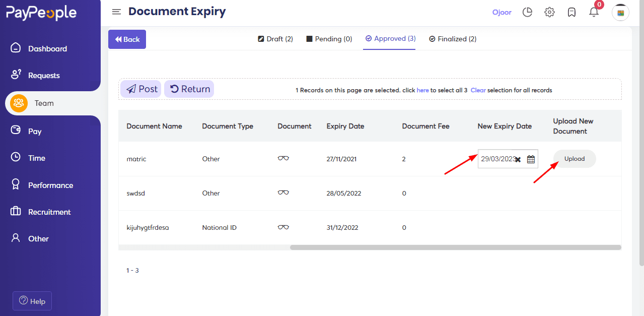Clear the new expiry date with the X icon

[518, 159]
